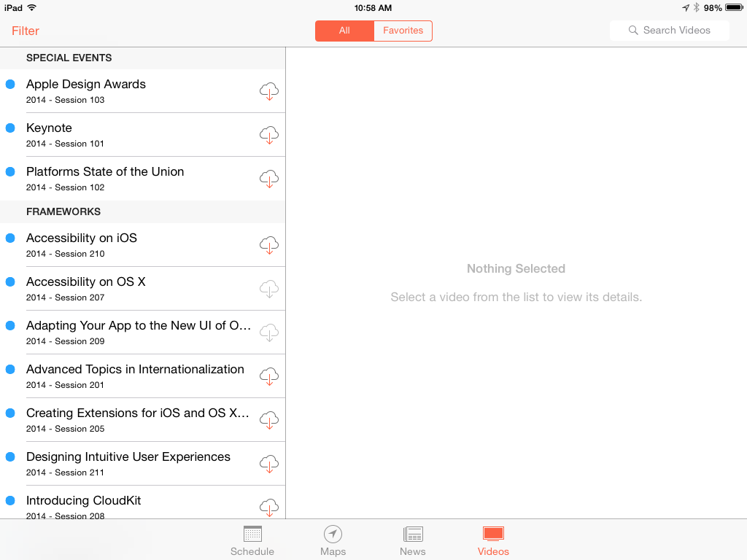
Task: Tap the battery indicator in status bar
Action: click(734, 7)
